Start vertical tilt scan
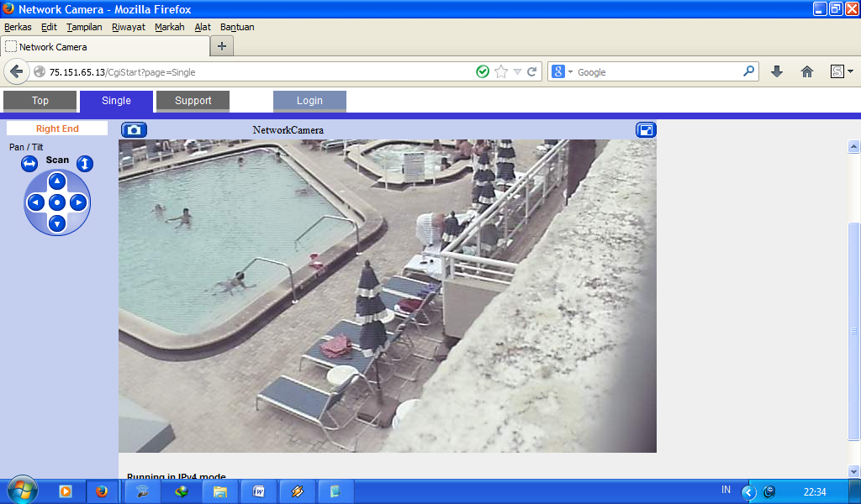861x504 pixels. (x=85, y=164)
